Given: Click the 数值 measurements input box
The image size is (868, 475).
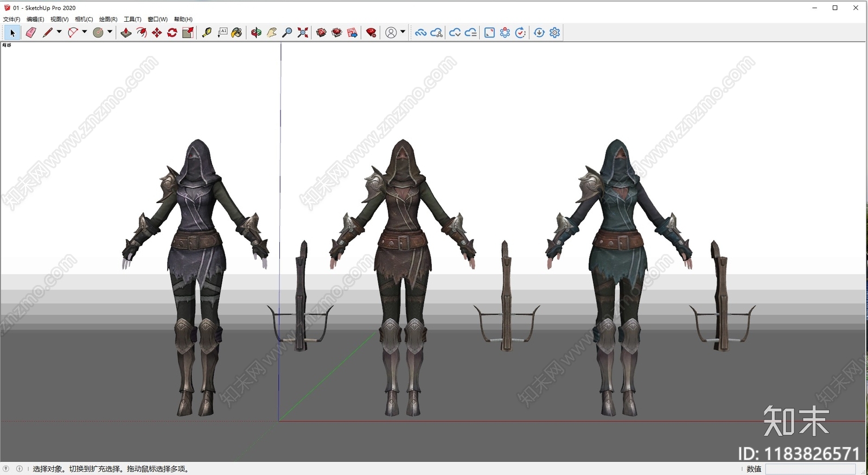Looking at the screenshot, I should point(810,469).
